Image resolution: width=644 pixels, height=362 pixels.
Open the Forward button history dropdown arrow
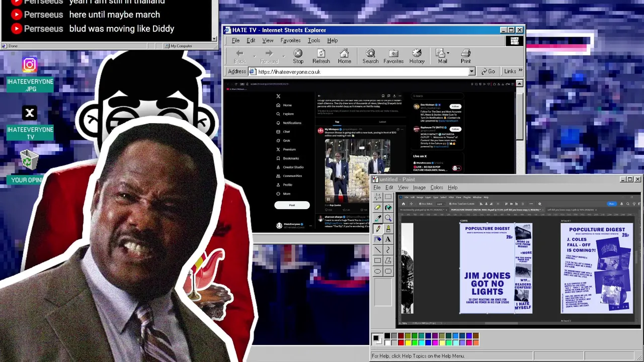[283, 55]
